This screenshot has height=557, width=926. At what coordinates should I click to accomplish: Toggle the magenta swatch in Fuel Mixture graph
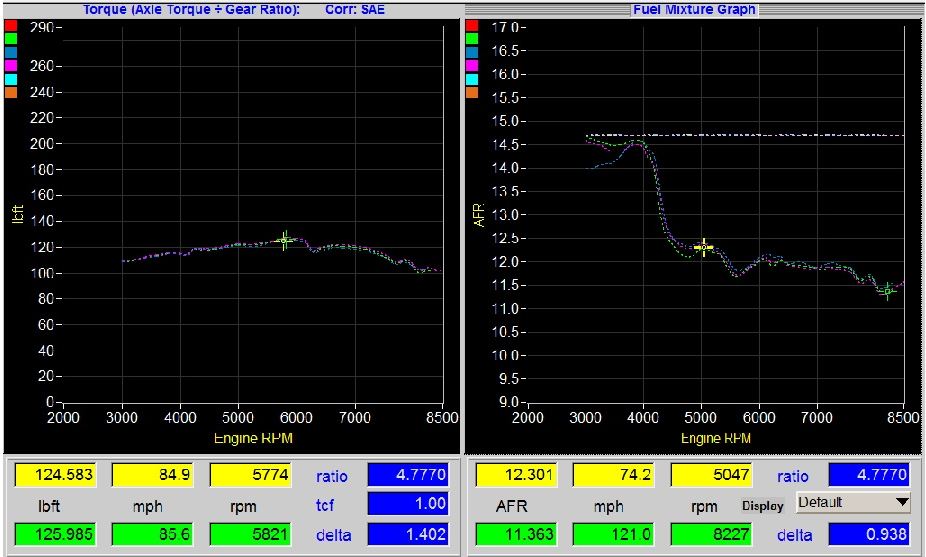coord(473,65)
